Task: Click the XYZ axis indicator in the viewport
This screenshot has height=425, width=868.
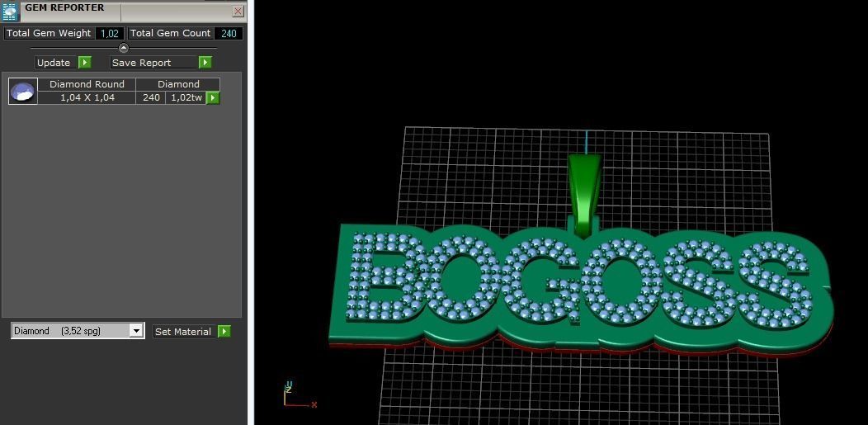Action: [x=299, y=394]
